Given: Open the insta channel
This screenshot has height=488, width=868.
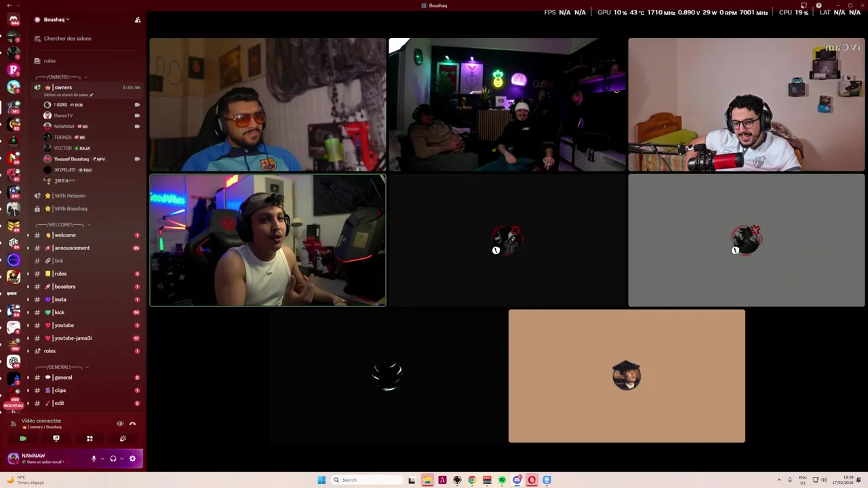Looking at the screenshot, I should pos(87,300).
